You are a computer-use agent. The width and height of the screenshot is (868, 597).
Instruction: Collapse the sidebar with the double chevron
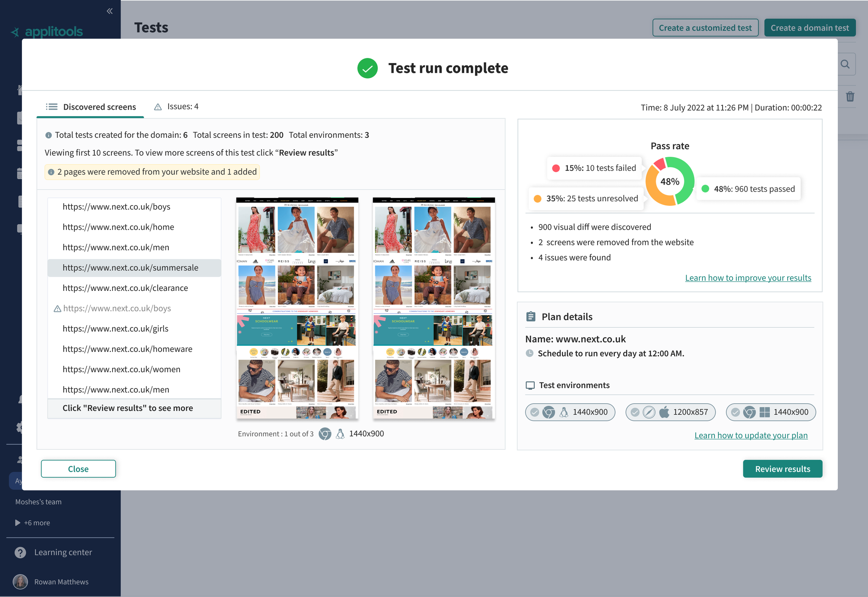tap(110, 11)
